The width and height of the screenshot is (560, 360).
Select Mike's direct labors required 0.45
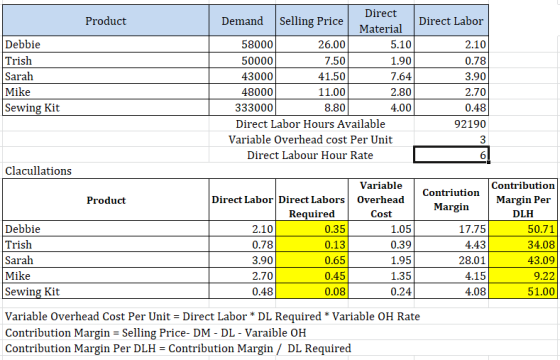click(x=312, y=276)
